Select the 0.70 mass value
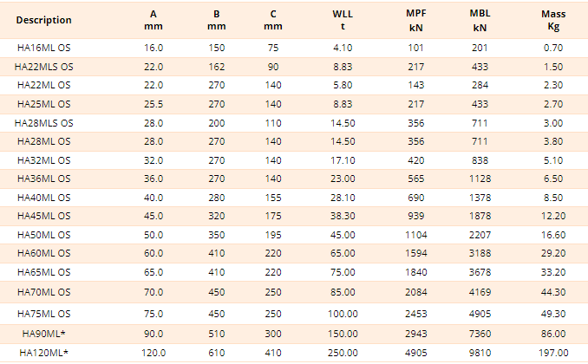The image size is (588, 364). 553,48
